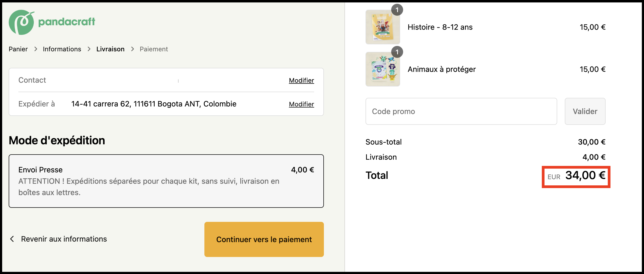Click Continuer vers le paiement button
This screenshot has height=274, width=644.
pos(264,239)
